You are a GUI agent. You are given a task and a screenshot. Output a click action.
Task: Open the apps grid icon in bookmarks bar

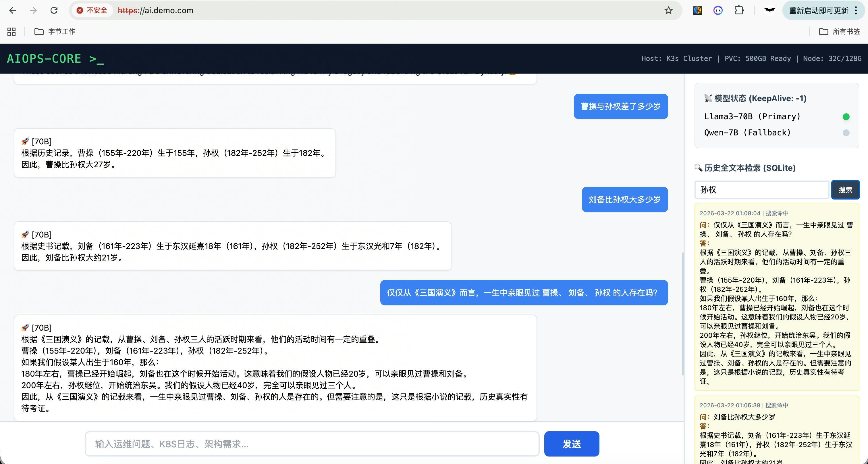coord(11,31)
